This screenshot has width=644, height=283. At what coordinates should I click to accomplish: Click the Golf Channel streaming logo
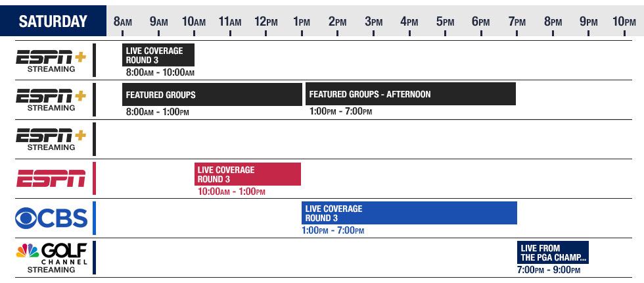click(x=51, y=257)
